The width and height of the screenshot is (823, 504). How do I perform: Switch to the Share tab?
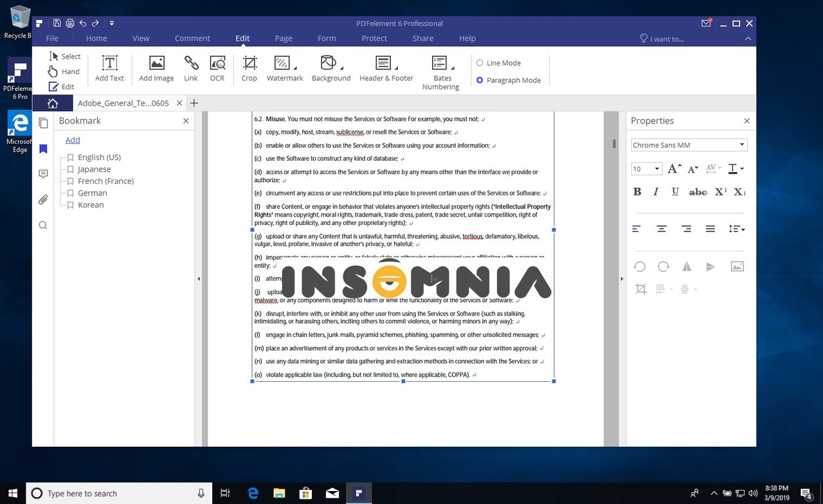[x=423, y=39]
